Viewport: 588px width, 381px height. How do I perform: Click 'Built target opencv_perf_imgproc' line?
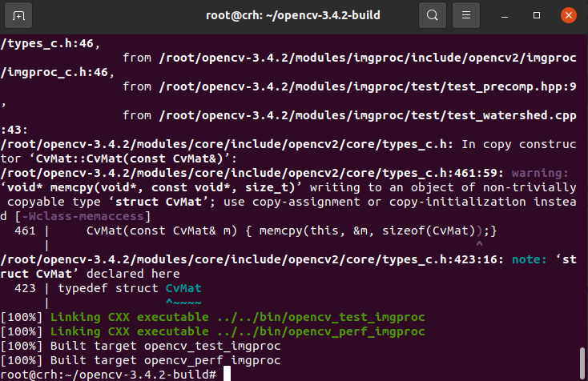(x=165, y=360)
